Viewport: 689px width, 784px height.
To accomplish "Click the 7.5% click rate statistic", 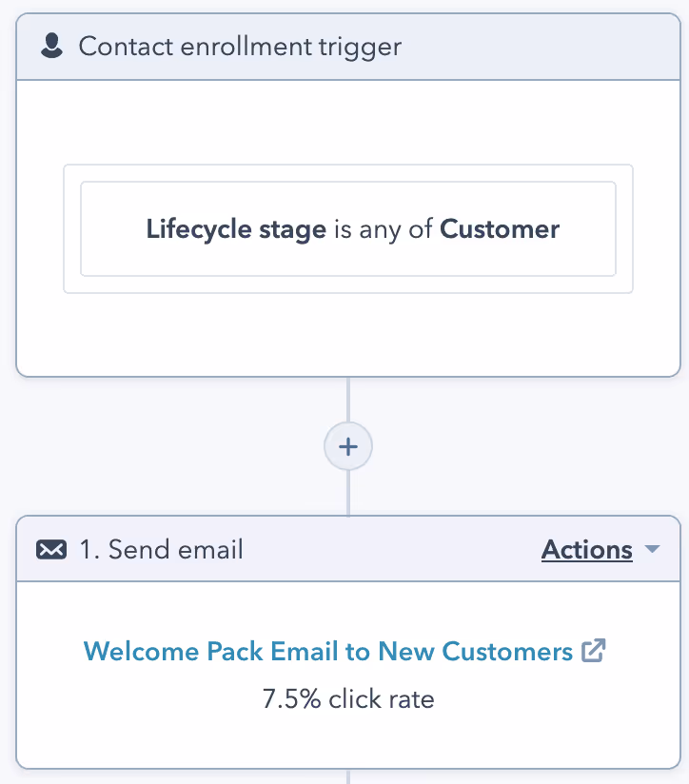I will [348, 698].
